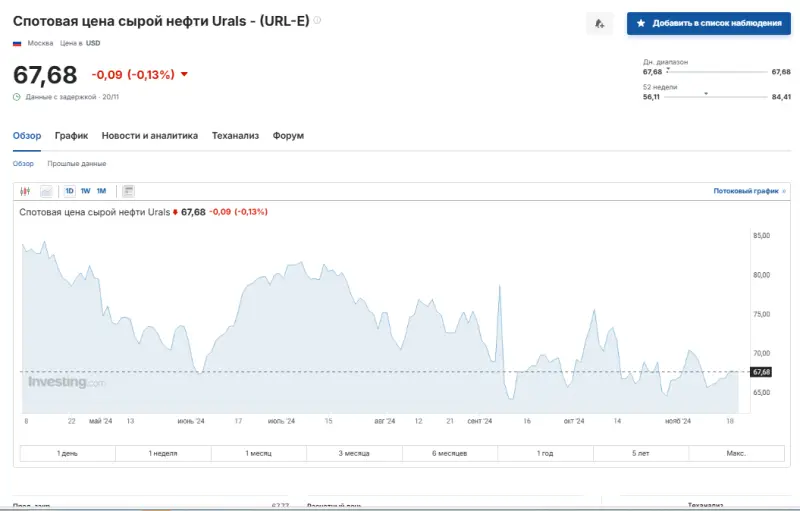Select the area chart type icon
The height and width of the screenshot is (511, 800).
coord(46,191)
